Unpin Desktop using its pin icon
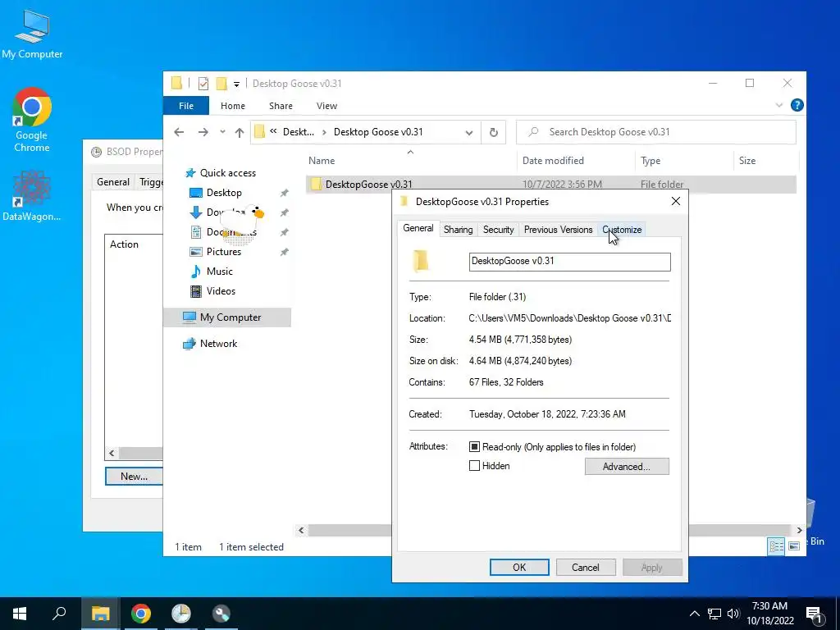The image size is (840, 630). (284, 193)
